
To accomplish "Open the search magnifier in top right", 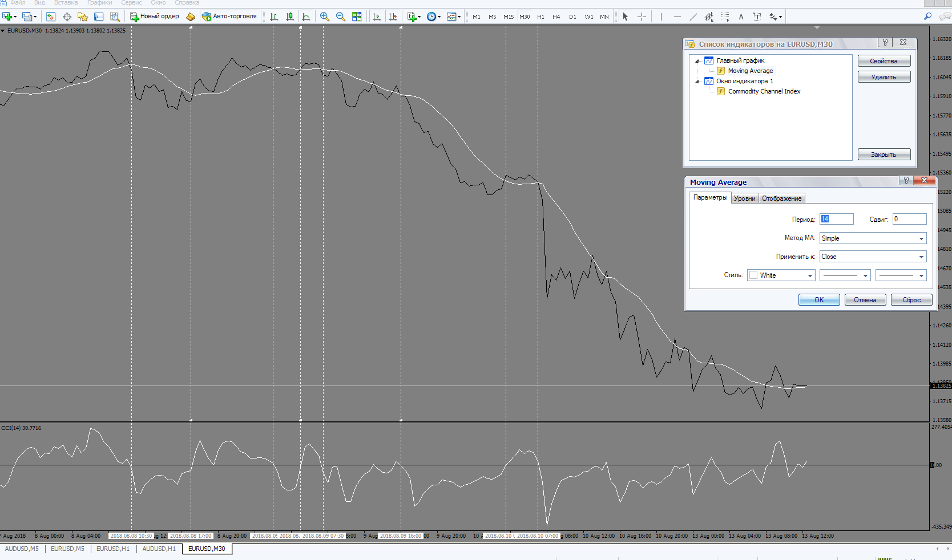I will [927, 17].
